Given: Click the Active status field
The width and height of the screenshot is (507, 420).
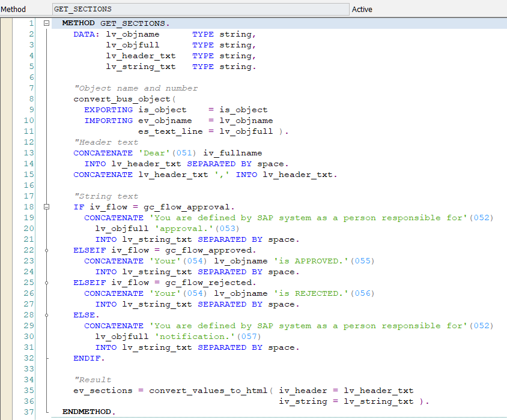Looking at the screenshot, I should [x=362, y=9].
